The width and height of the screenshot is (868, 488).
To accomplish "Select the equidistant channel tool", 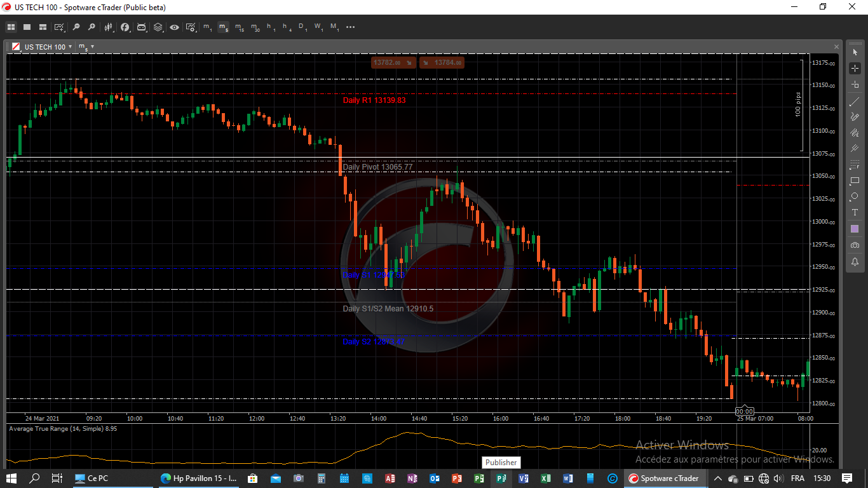I will tap(855, 133).
